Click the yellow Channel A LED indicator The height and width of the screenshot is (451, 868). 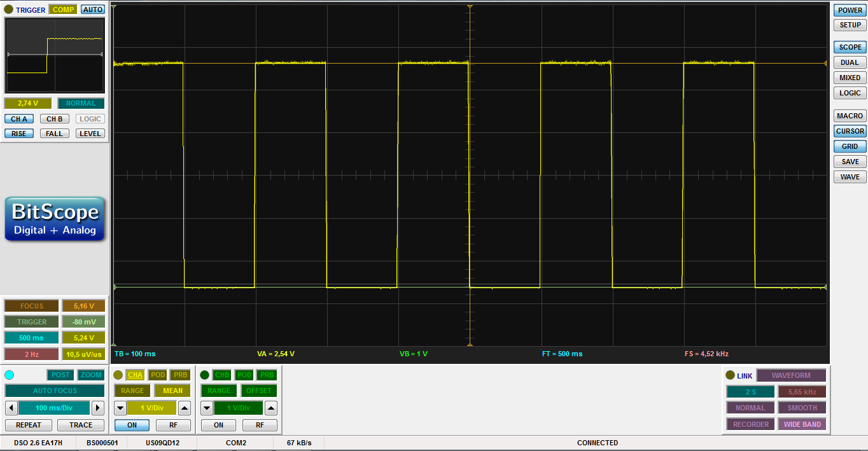click(118, 375)
